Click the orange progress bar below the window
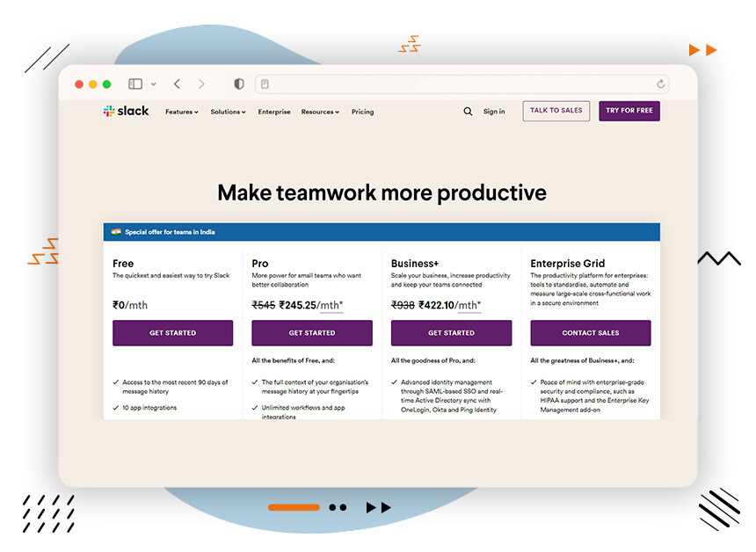756x552 pixels. [294, 507]
